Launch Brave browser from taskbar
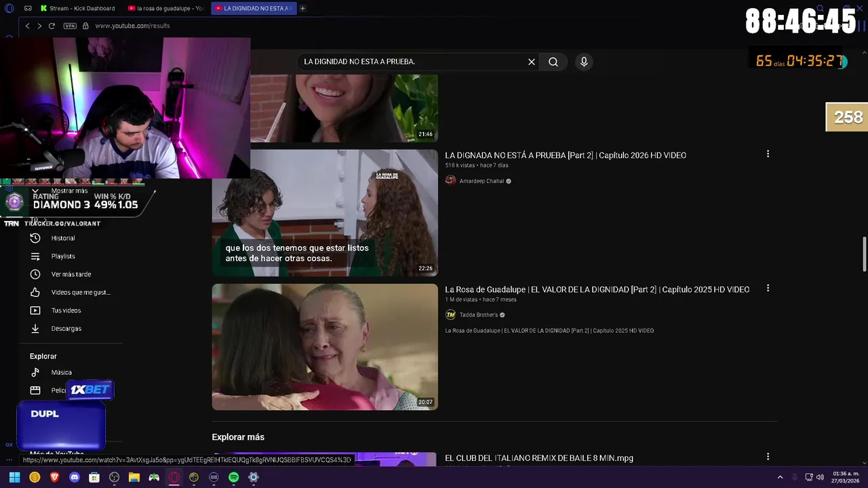The height and width of the screenshot is (488, 868). pyautogui.click(x=54, y=477)
